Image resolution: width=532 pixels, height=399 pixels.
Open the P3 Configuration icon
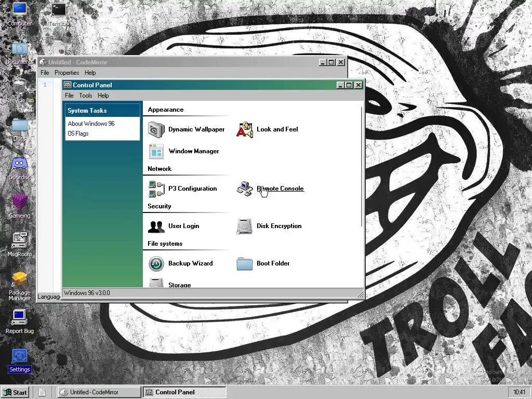(156, 189)
